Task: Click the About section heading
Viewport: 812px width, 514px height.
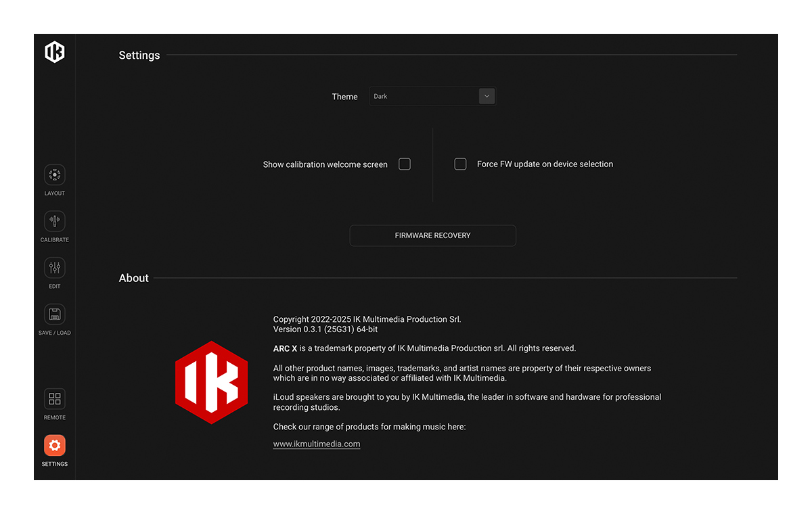Action: click(134, 278)
